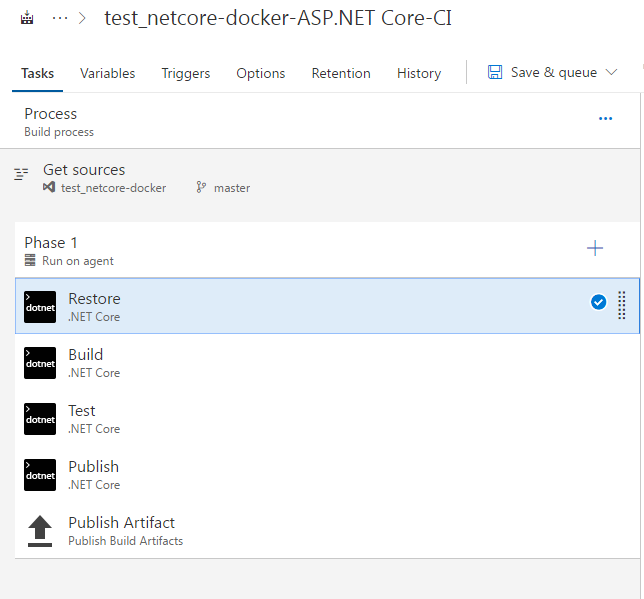Click the upload arrow icon of Publish Artifact

coord(40,531)
